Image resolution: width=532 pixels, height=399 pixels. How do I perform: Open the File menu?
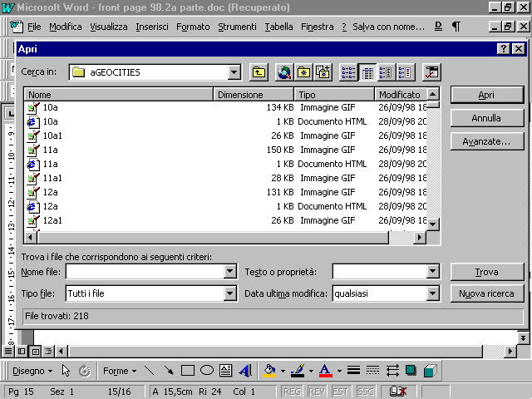[34, 27]
